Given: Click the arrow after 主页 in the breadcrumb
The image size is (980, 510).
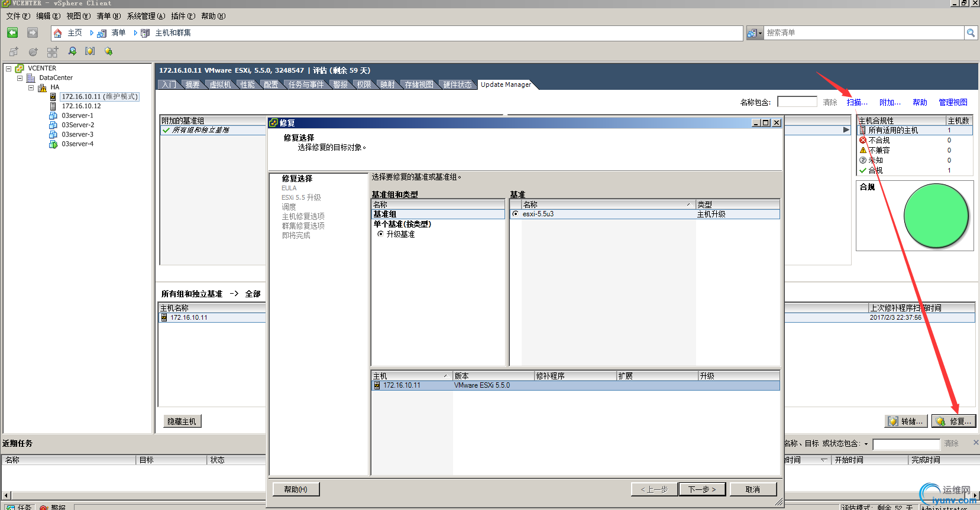Looking at the screenshot, I should pos(92,33).
